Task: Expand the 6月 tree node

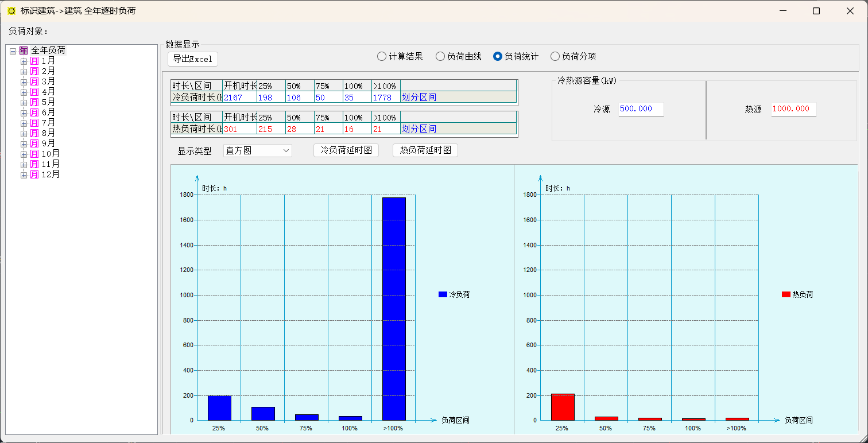Action: pyautogui.click(x=24, y=112)
